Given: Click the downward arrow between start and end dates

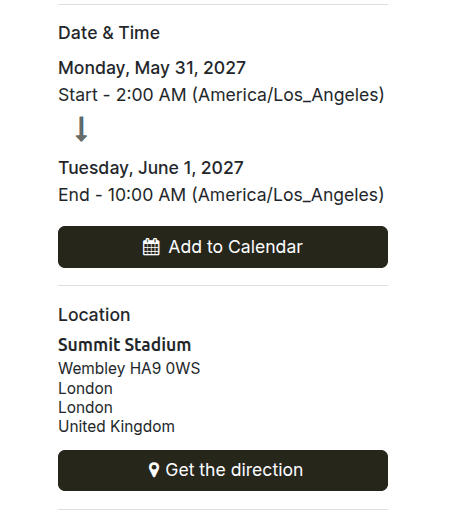Looking at the screenshot, I should [x=81, y=129].
